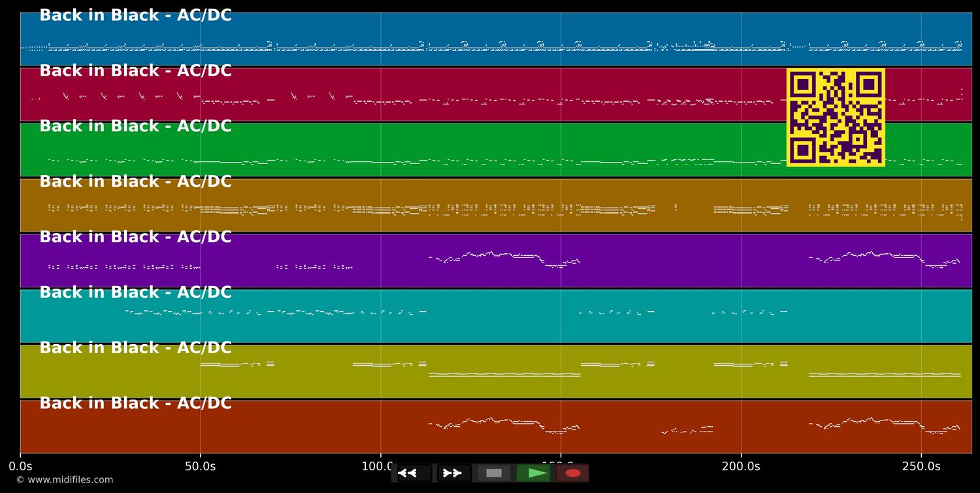Viewport: 980px width, 493px height.
Task: Click the fast-forward double-arrow button
Action: pyautogui.click(x=454, y=473)
